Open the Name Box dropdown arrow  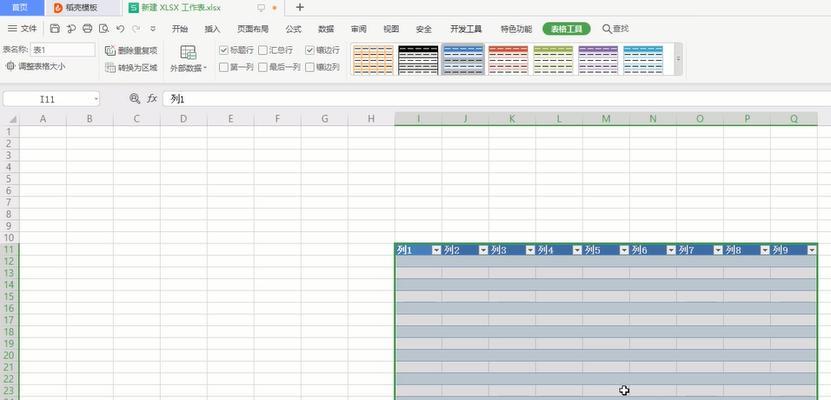tap(96, 99)
